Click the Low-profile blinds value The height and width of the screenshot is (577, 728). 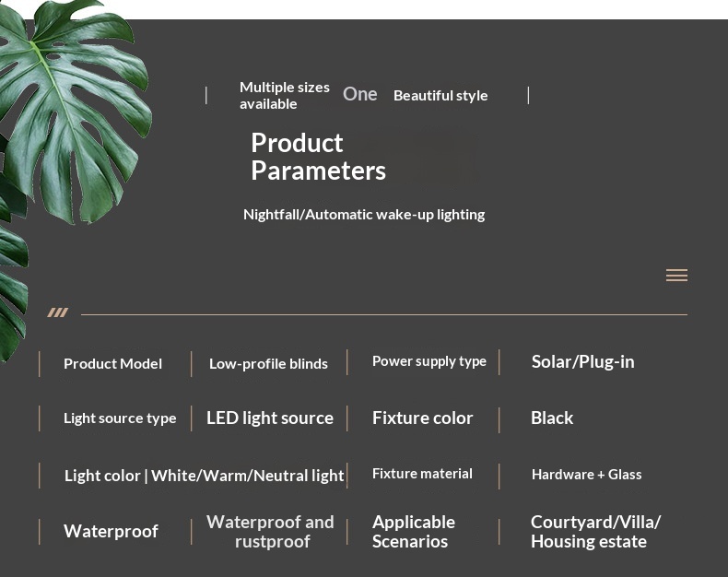[x=268, y=363]
